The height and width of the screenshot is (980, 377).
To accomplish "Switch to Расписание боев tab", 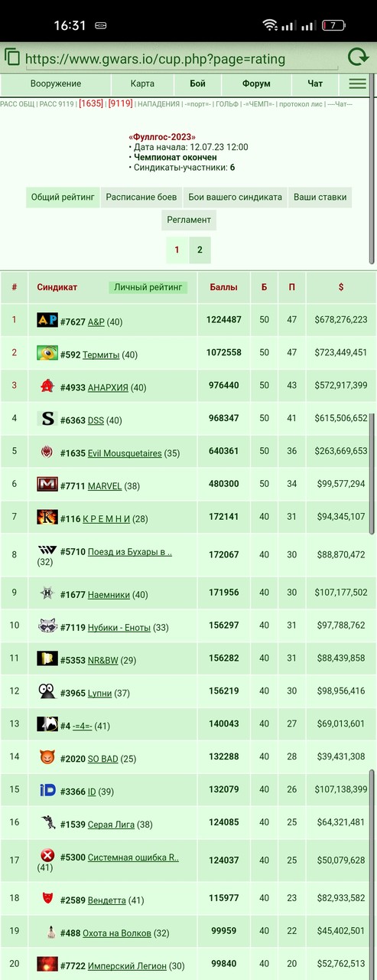I will (141, 197).
